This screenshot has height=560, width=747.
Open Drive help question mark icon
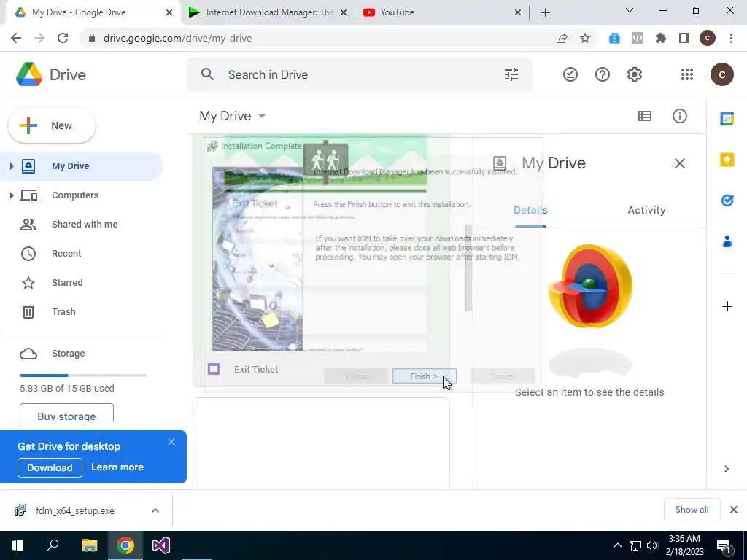(x=602, y=74)
